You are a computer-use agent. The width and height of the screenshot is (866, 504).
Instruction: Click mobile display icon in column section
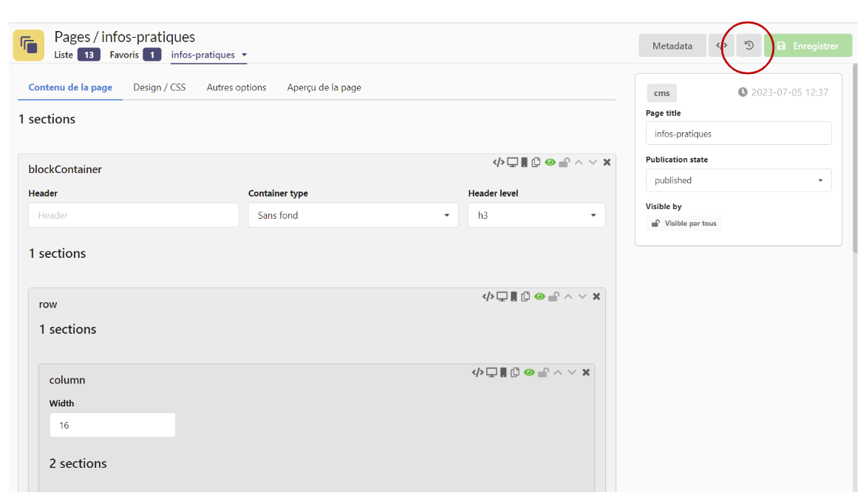coord(503,372)
